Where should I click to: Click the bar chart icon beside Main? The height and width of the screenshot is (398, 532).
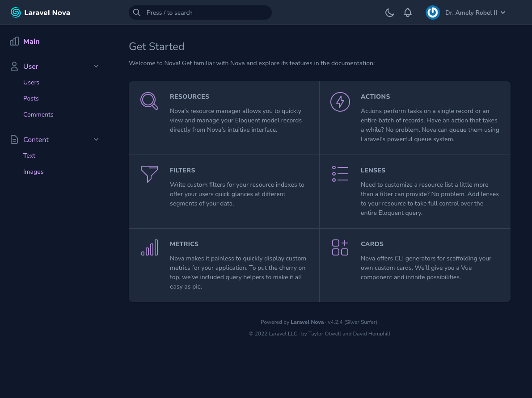(x=14, y=42)
